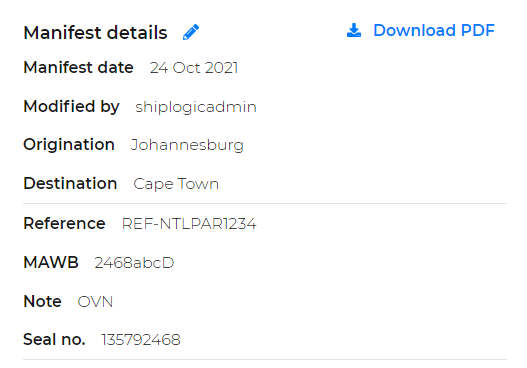Click the Johannesburg origination value
Image resolution: width=527 pixels, height=368 pixels.
point(187,145)
